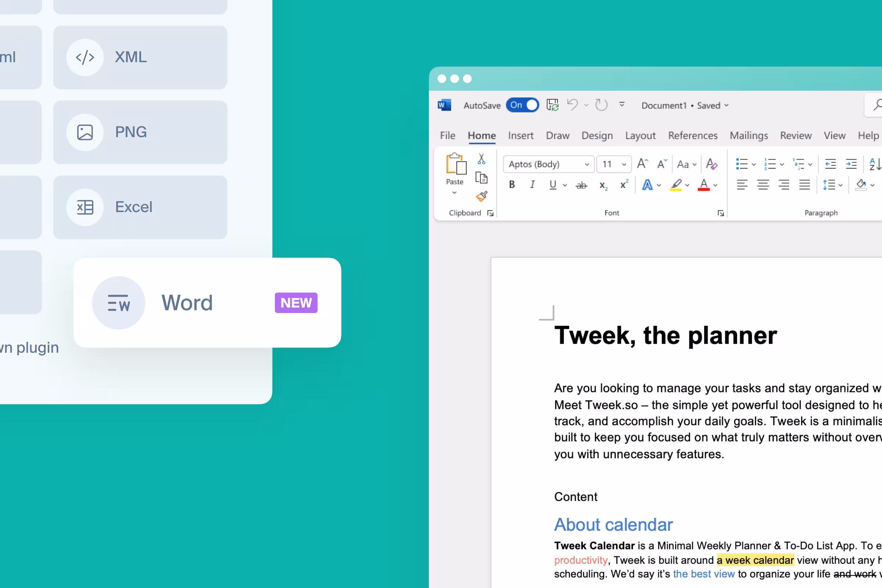Toggle Bold formatting
This screenshot has width=882, height=588.
point(512,184)
